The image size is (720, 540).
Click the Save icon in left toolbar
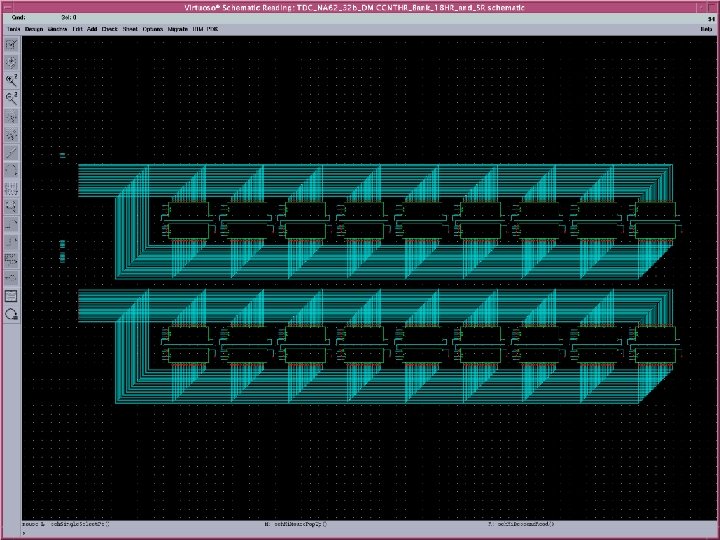[11, 61]
